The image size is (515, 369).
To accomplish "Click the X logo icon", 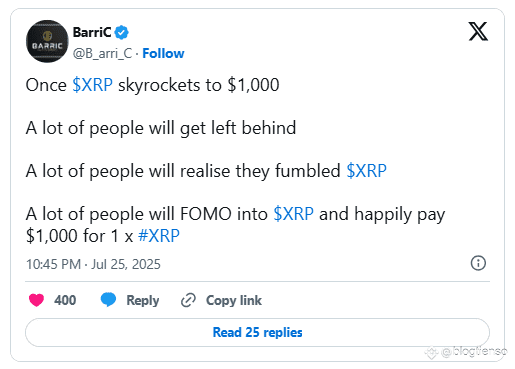I will click(x=478, y=31).
